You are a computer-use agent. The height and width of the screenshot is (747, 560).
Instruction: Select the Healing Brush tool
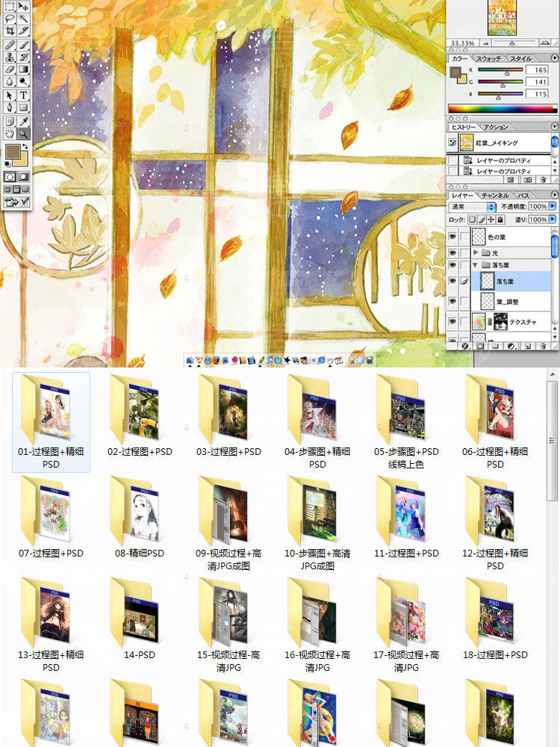(x=10, y=45)
